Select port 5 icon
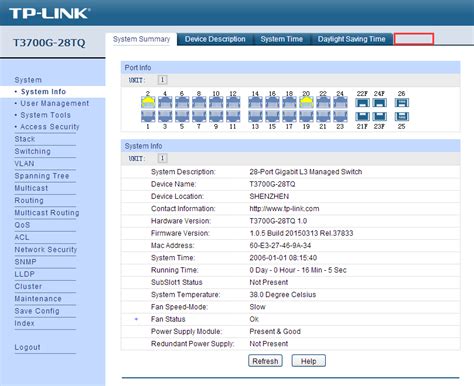474x386 pixels. 182,116
